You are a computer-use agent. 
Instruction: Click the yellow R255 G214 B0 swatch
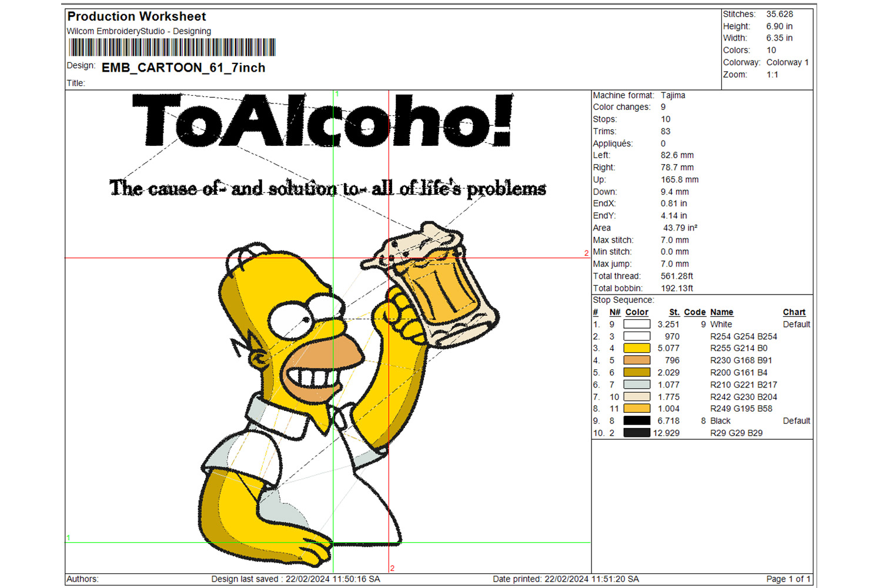point(637,348)
